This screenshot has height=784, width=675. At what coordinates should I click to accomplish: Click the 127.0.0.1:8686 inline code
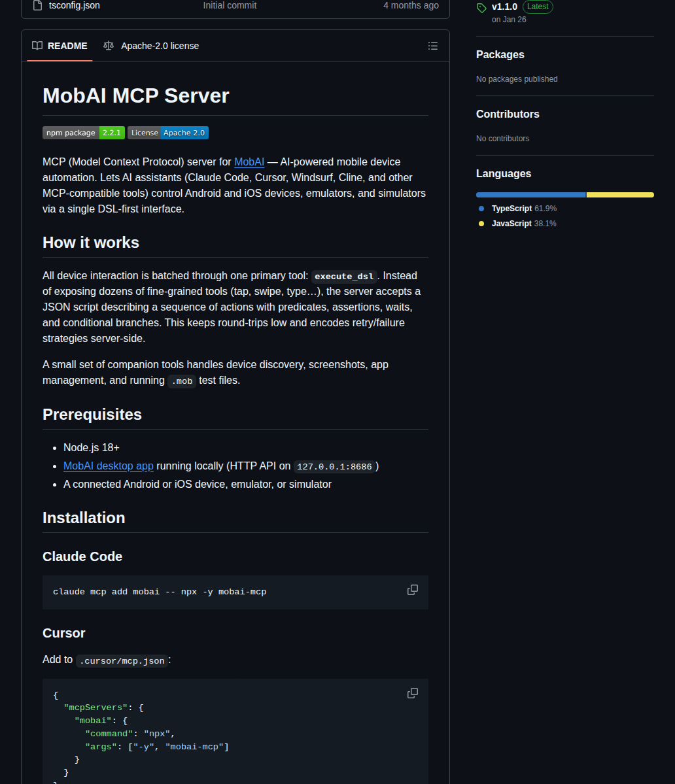(334, 466)
